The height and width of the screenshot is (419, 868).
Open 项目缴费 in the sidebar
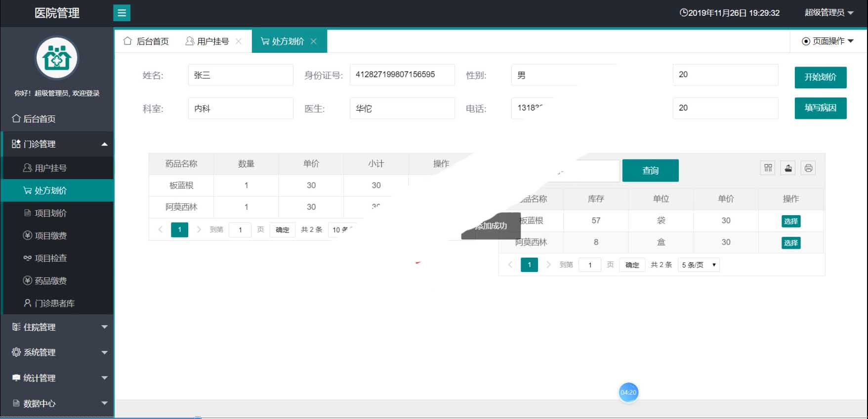pos(50,236)
